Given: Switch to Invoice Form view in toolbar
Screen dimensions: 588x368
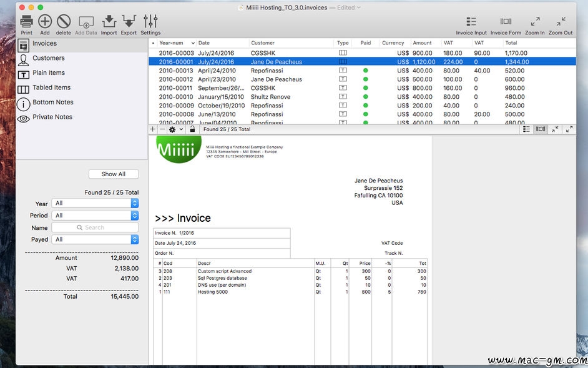Looking at the screenshot, I should (x=506, y=21).
